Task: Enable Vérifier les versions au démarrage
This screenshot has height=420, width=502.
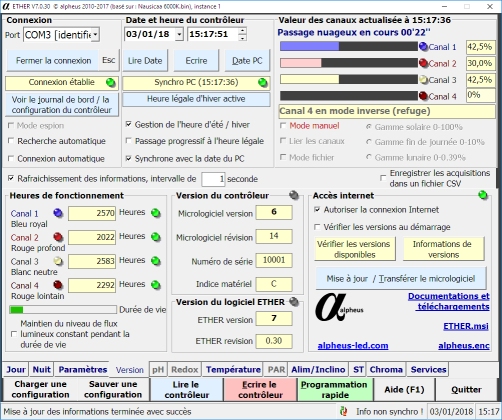Action: pos(317,227)
